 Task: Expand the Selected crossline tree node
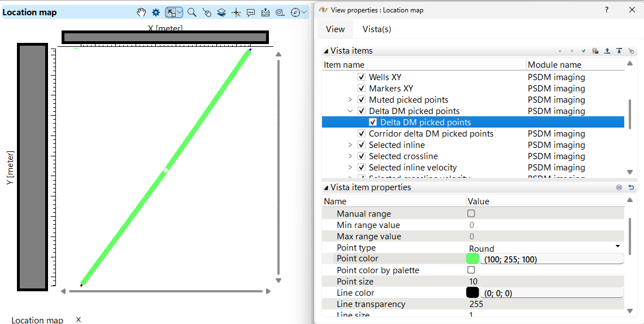[x=350, y=156]
